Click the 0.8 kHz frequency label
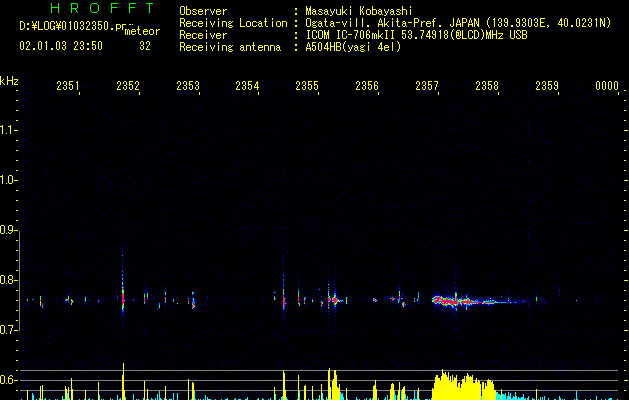The width and height of the screenshot is (629, 400). click(8, 280)
